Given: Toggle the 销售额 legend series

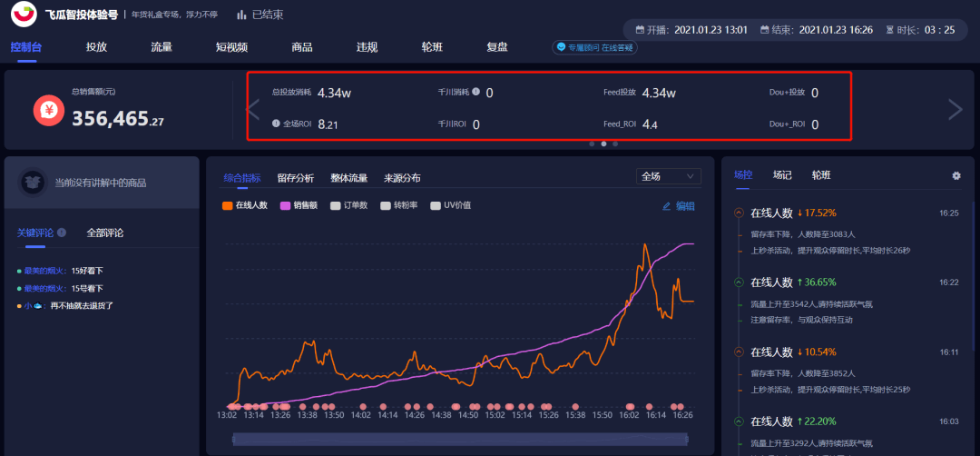Looking at the screenshot, I should (300, 205).
